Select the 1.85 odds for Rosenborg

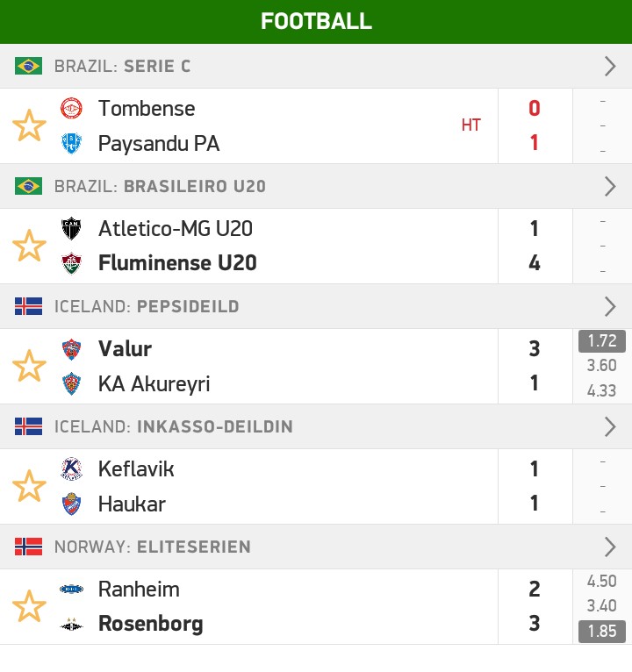(x=602, y=632)
